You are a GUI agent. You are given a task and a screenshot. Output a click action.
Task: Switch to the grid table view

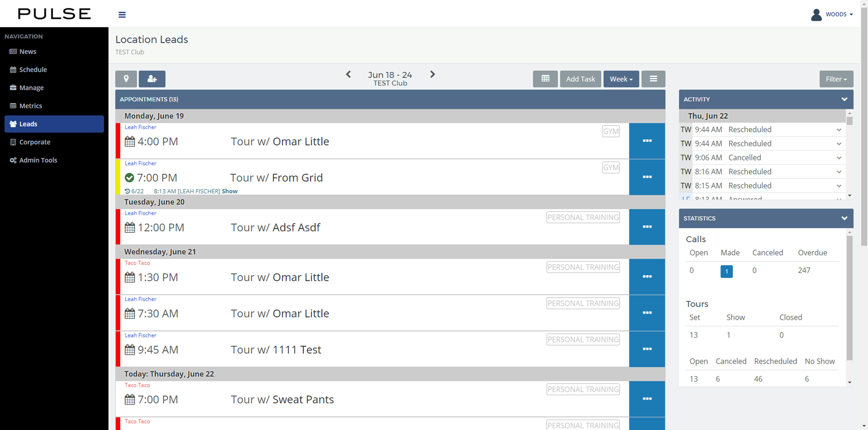(545, 79)
